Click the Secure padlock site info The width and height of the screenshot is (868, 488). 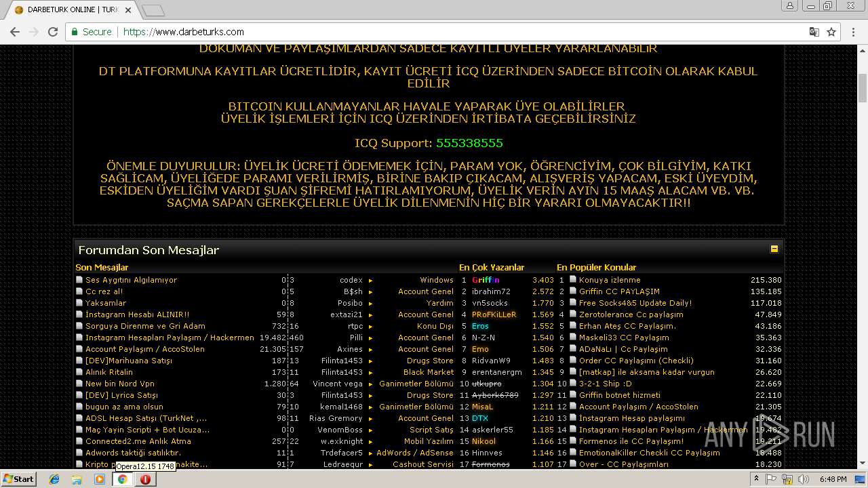click(92, 32)
